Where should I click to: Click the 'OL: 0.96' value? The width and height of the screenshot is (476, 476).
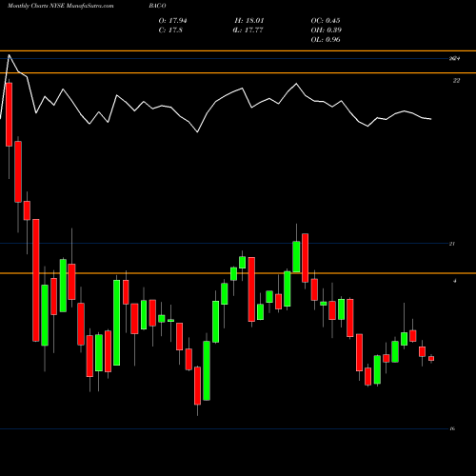pos(326,40)
